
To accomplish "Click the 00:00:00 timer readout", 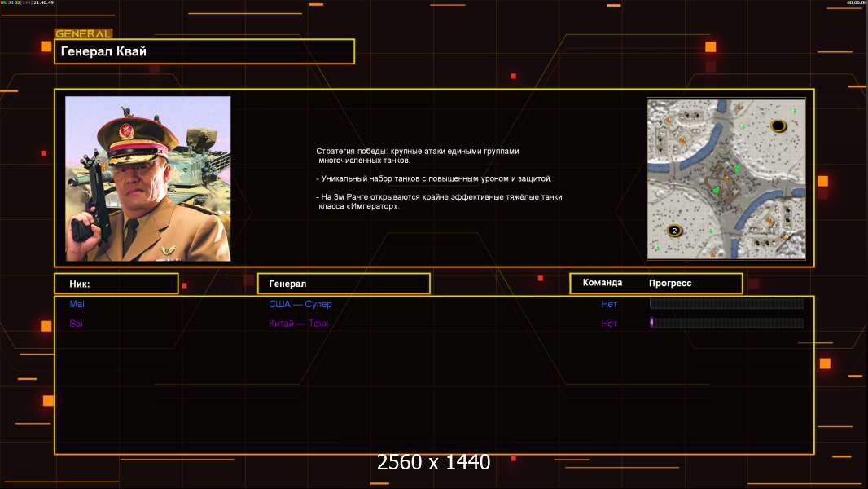I will click(x=857, y=3).
